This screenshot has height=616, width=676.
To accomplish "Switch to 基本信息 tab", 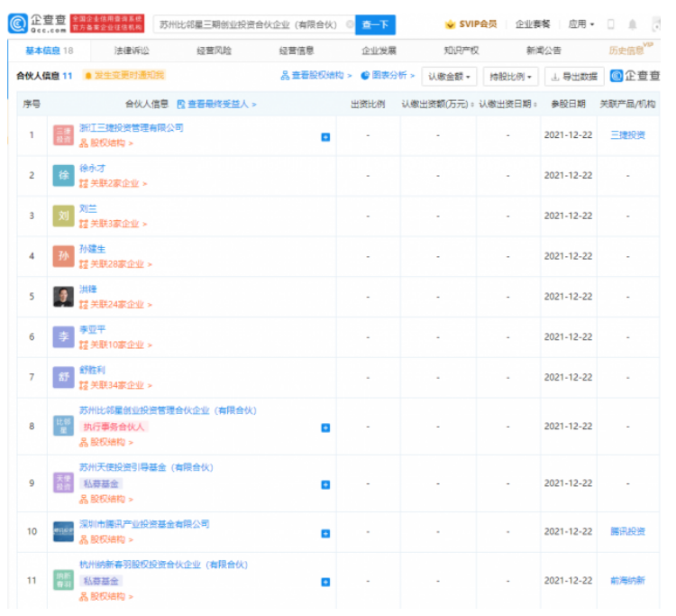I will tap(50, 51).
